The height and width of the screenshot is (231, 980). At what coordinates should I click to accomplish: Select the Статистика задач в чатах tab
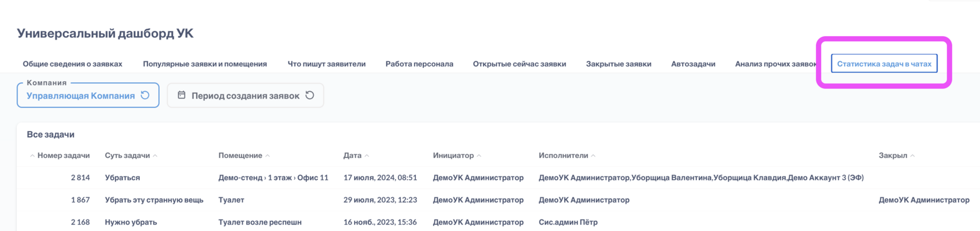[884, 64]
